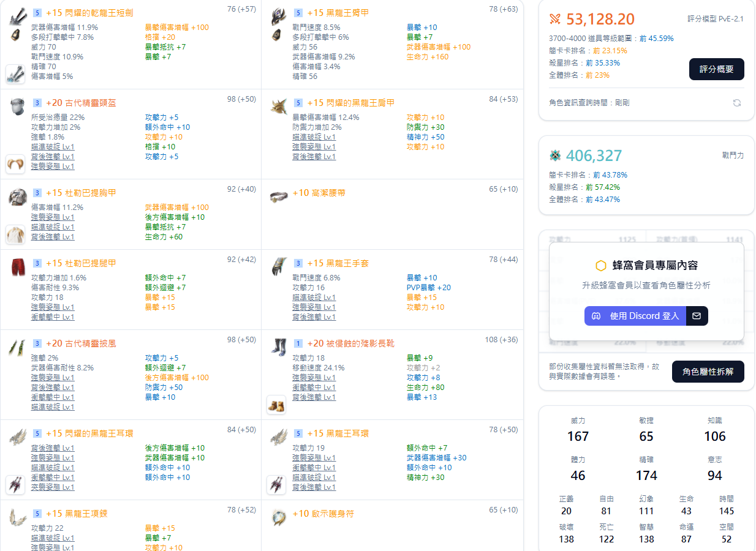The height and width of the screenshot is (551, 756).
Task: Click the white shirt appearance thumbnail under 杜勒巴提胸甲
Action: point(15,234)
